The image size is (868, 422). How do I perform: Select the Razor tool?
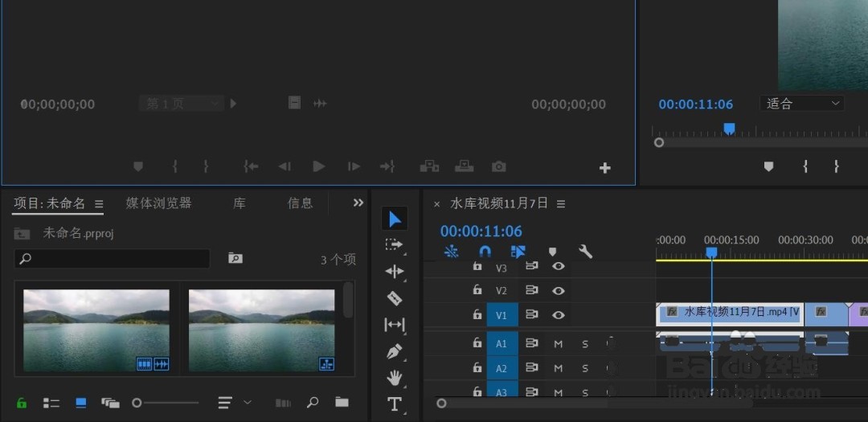click(x=394, y=298)
